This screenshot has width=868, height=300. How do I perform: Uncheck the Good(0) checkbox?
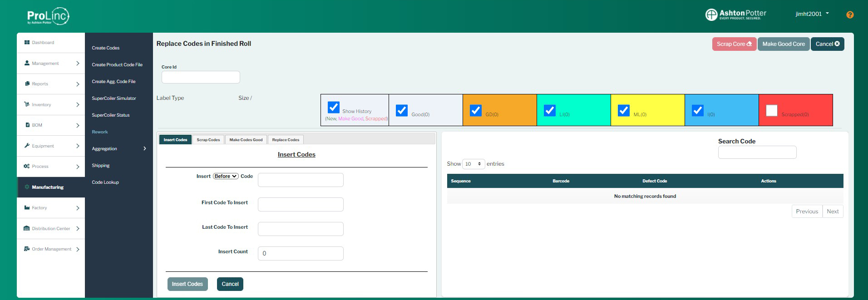click(402, 110)
